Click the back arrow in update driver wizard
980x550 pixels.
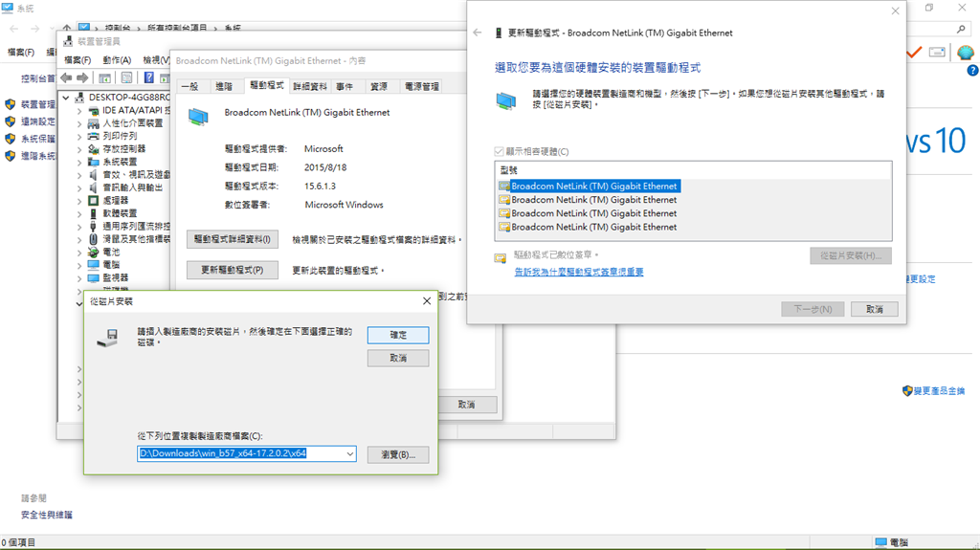point(478,33)
